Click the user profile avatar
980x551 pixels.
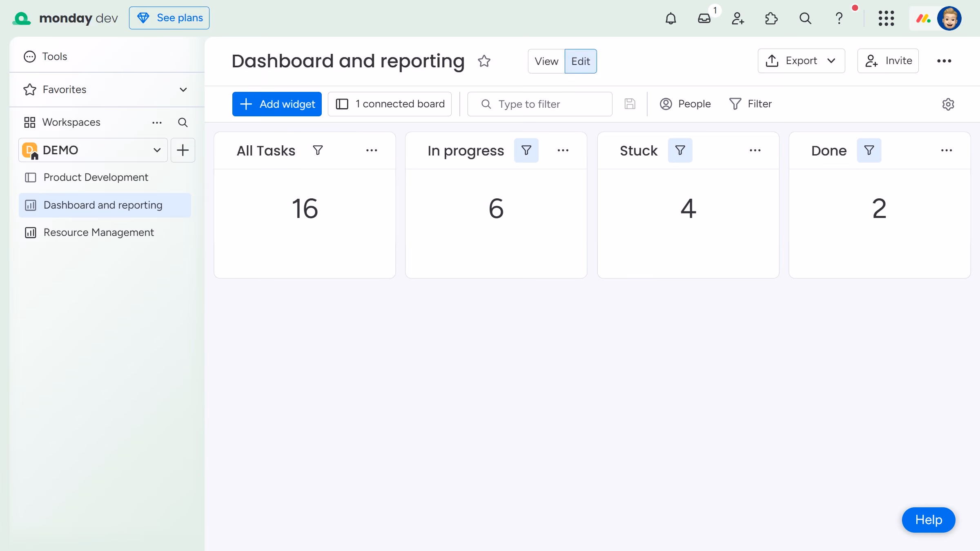[949, 18]
